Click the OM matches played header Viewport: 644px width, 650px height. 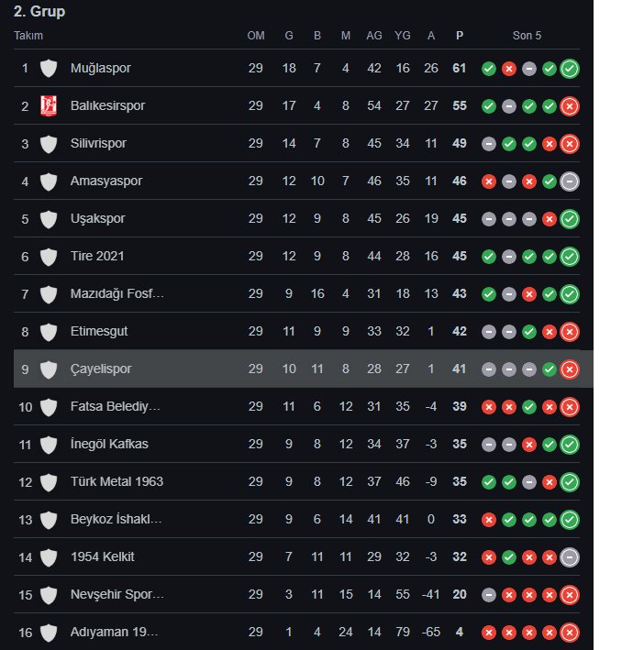coord(256,36)
